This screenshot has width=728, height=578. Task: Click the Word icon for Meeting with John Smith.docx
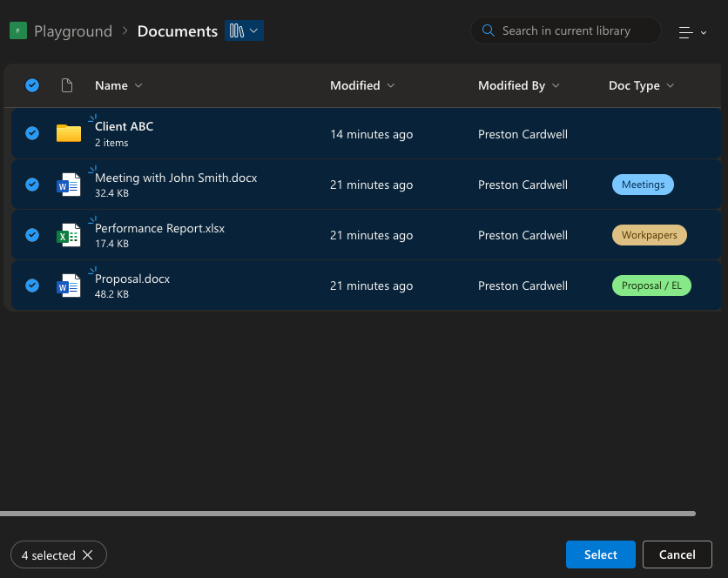click(68, 185)
